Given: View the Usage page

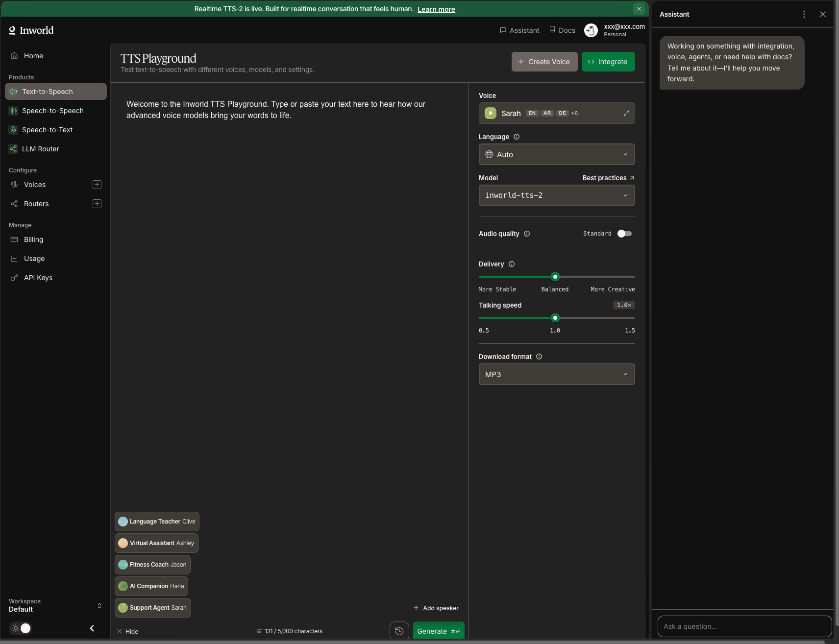Looking at the screenshot, I should [x=56, y=259].
